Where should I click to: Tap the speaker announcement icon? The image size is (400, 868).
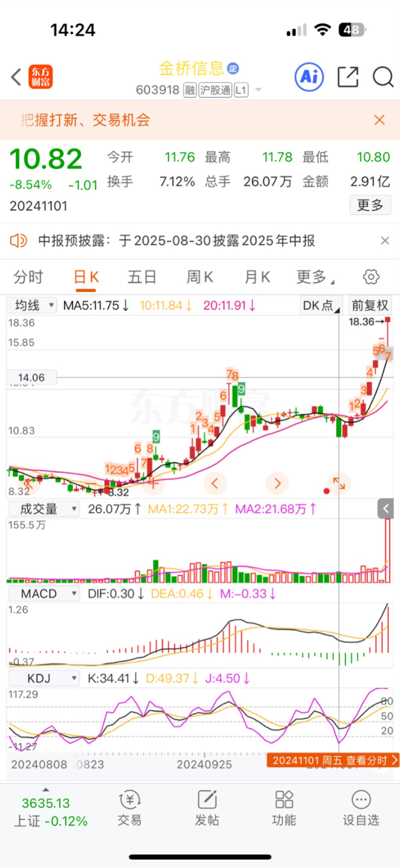click(18, 241)
